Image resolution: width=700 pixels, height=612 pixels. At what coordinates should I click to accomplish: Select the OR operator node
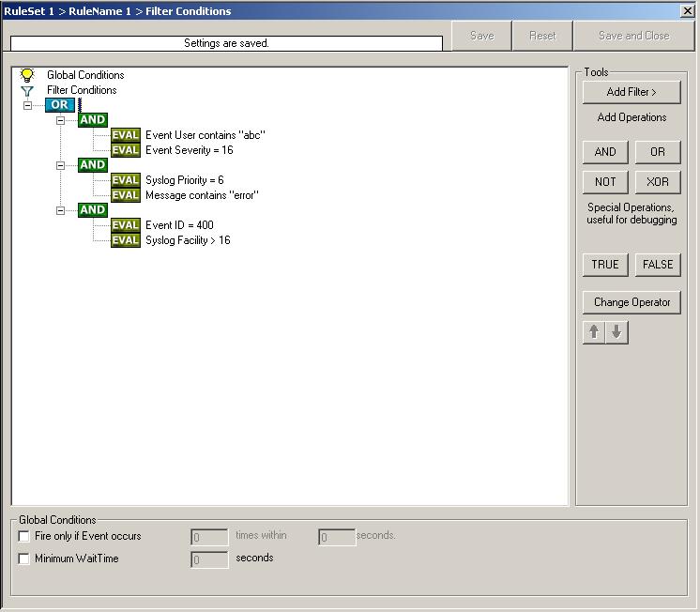point(60,105)
